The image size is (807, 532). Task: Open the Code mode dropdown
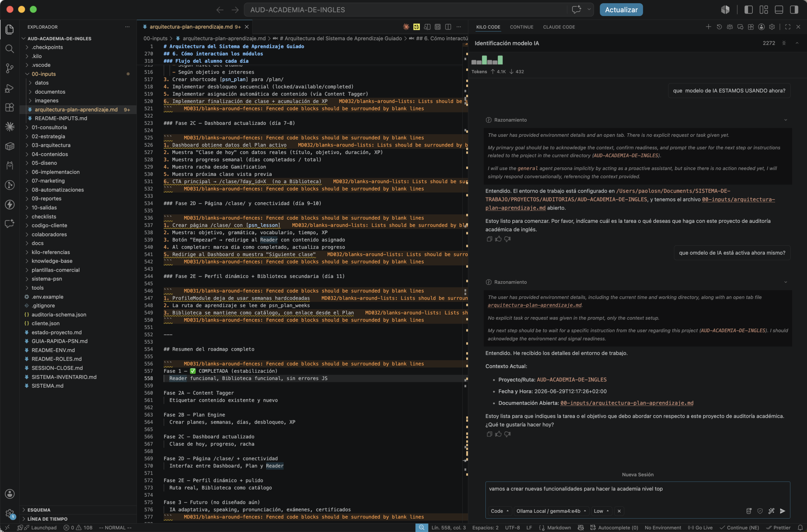(500, 511)
